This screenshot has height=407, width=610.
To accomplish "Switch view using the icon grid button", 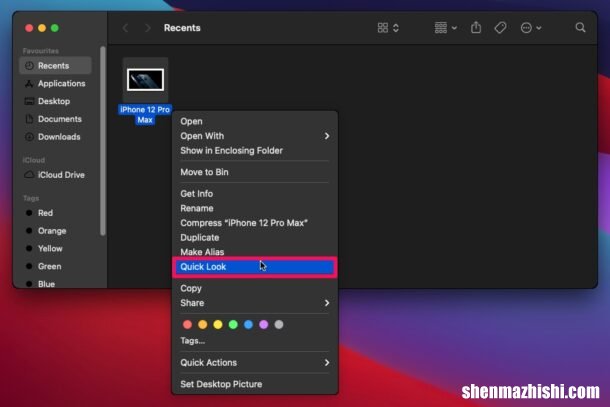I will (x=388, y=28).
